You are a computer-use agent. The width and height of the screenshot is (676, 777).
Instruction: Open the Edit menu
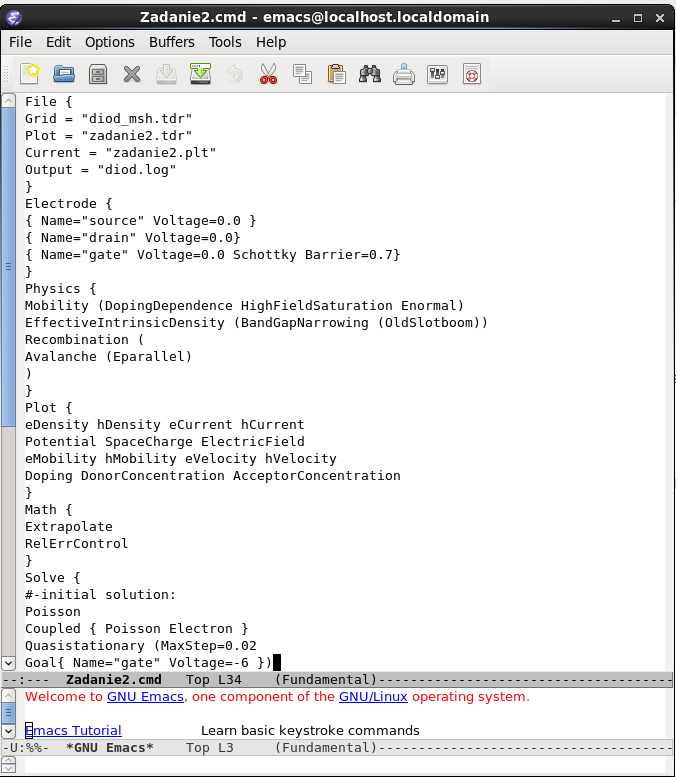click(x=58, y=42)
